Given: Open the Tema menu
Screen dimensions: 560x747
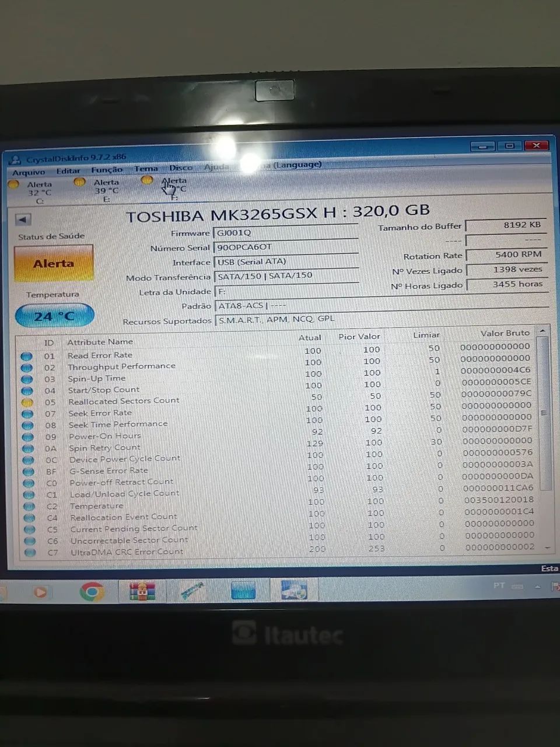Looking at the screenshot, I should [x=146, y=169].
